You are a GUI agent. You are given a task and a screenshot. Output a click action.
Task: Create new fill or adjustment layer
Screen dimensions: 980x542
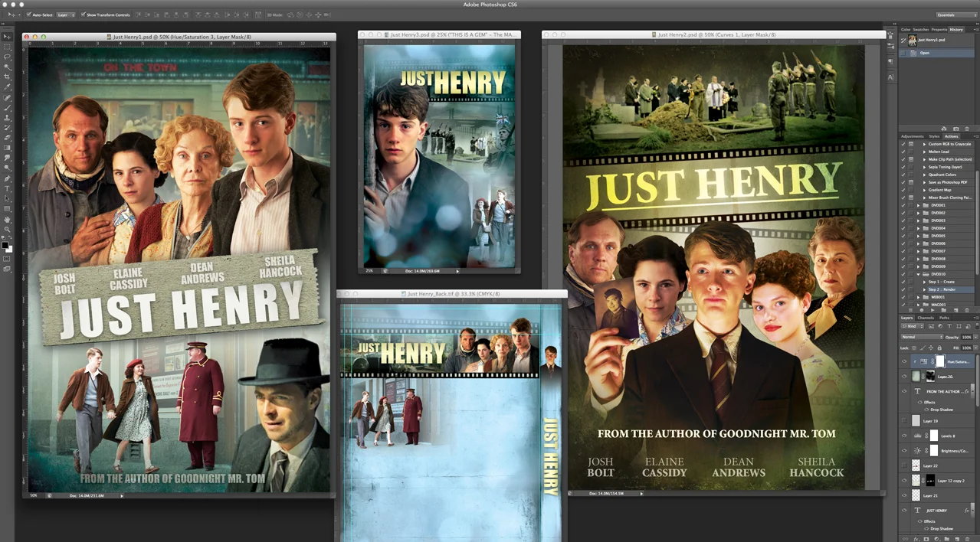(937, 538)
